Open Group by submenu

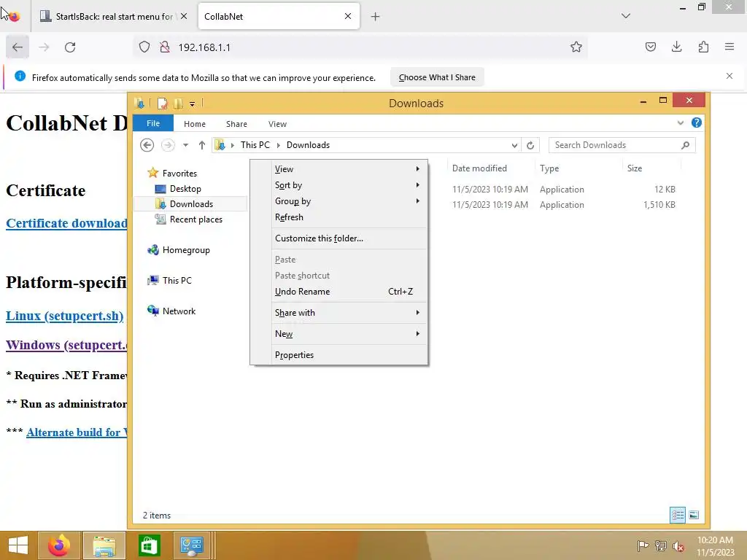click(338, 201)
